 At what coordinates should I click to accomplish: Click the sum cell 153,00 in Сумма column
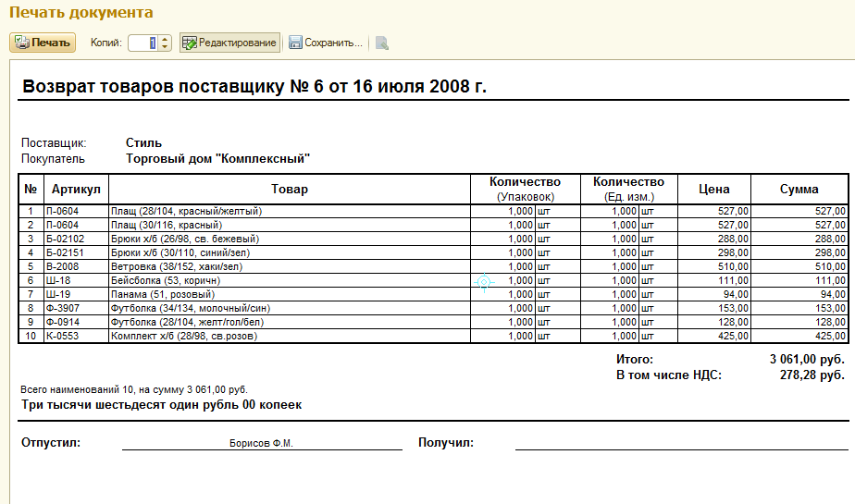coord(799,308)
